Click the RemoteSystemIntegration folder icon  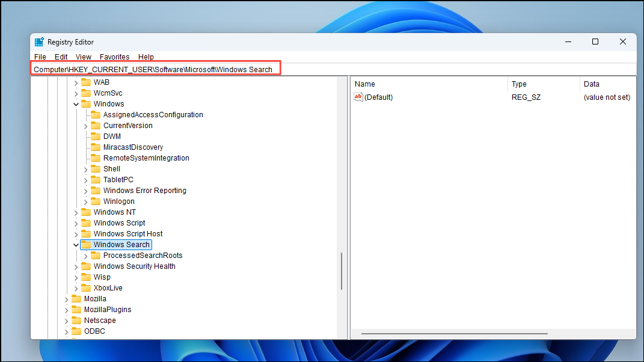(95, 158)
